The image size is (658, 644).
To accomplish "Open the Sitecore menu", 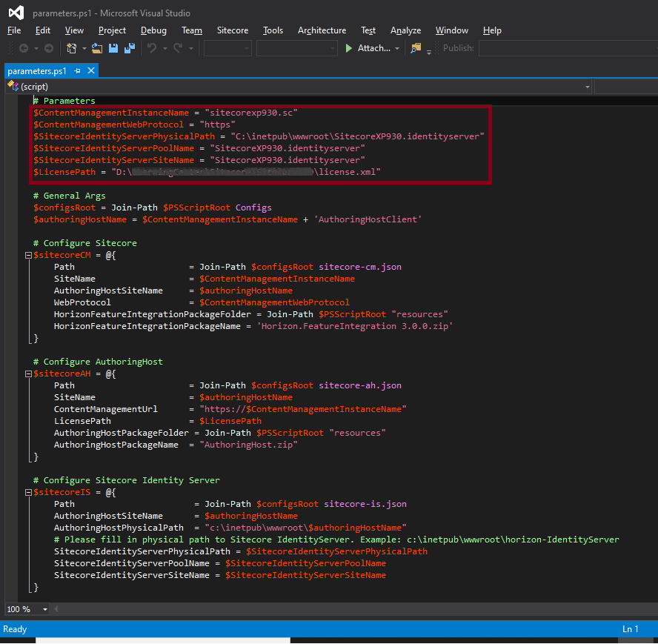I will click(x=232, y=30).
